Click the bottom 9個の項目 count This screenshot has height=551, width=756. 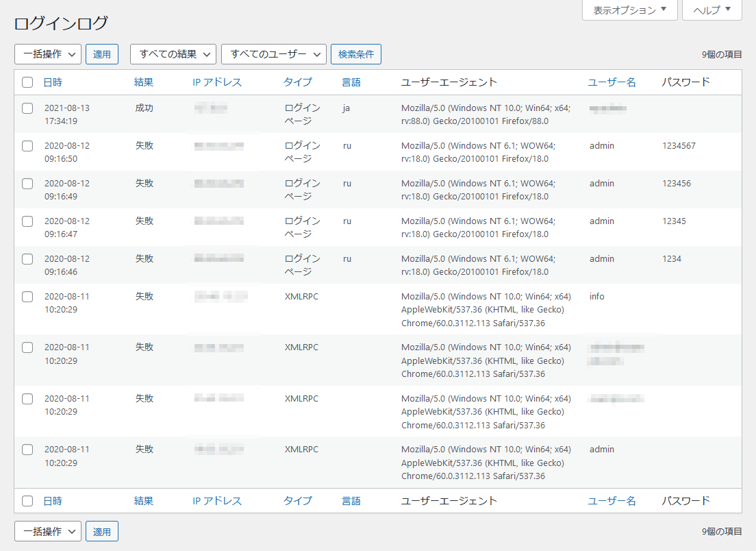721,531
